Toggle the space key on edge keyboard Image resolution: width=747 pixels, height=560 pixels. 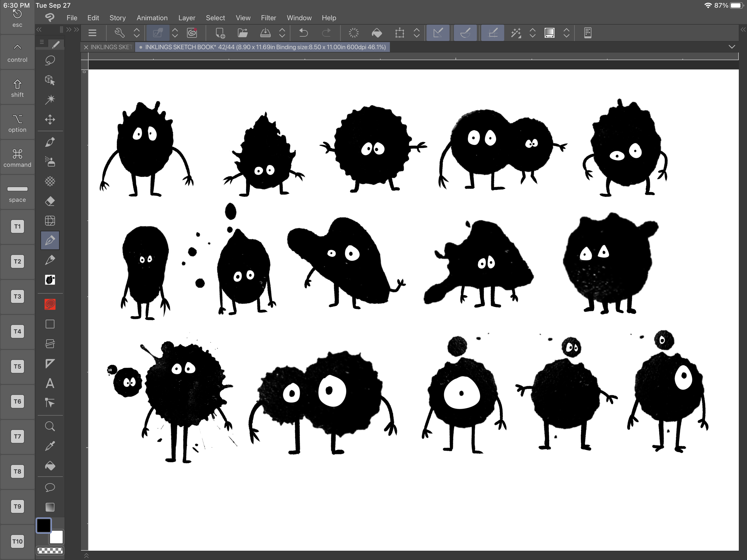[x=17, y=193]
